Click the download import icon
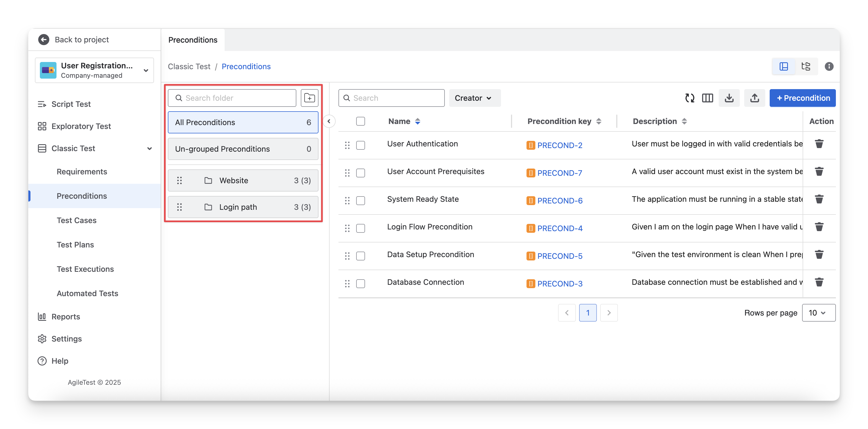 point(729,98)
